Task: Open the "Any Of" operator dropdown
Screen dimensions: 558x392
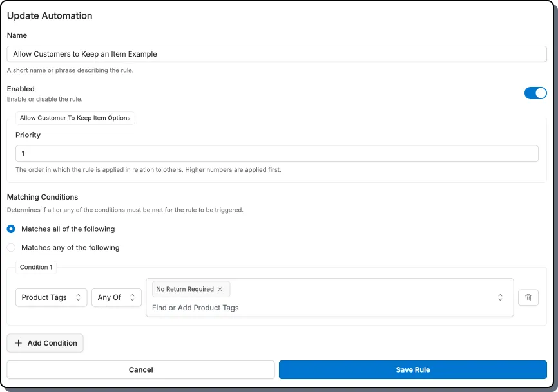Action: coord(116,297)
